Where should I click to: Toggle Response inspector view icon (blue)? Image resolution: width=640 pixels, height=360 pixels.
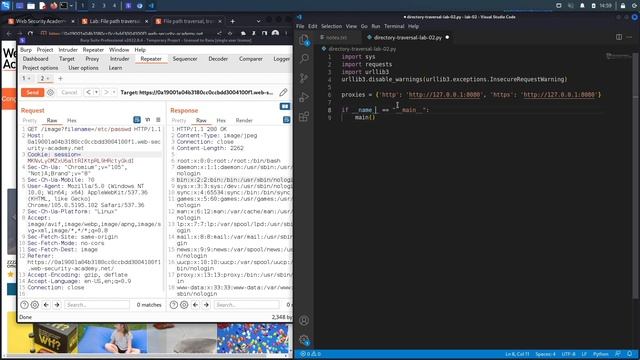287,120
